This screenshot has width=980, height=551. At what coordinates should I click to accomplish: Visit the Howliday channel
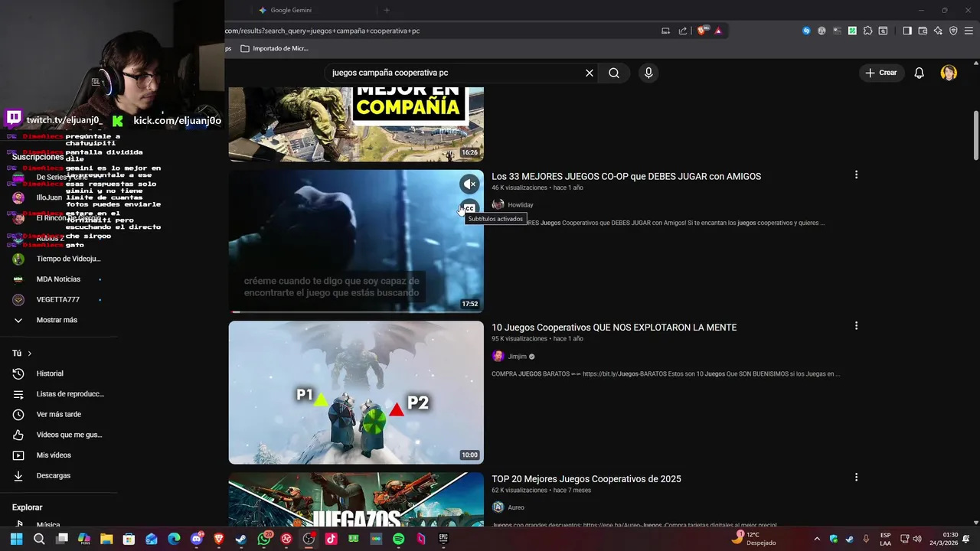click(521, 205)
